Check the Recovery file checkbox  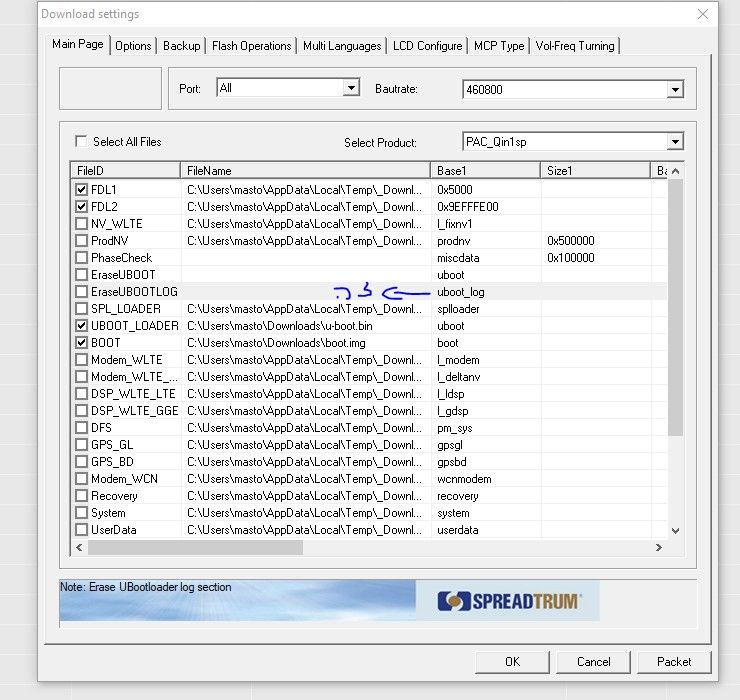pyautogui.click(x=81, y=496)
